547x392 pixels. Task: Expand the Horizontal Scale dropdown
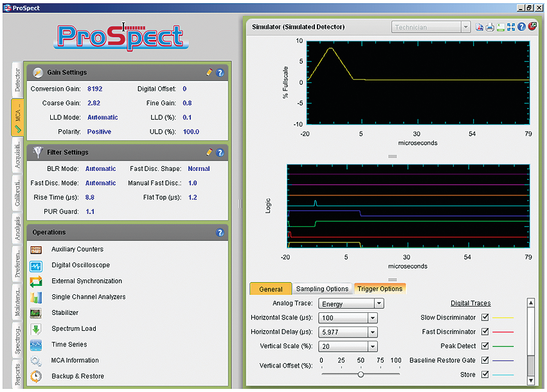point(371,317)
